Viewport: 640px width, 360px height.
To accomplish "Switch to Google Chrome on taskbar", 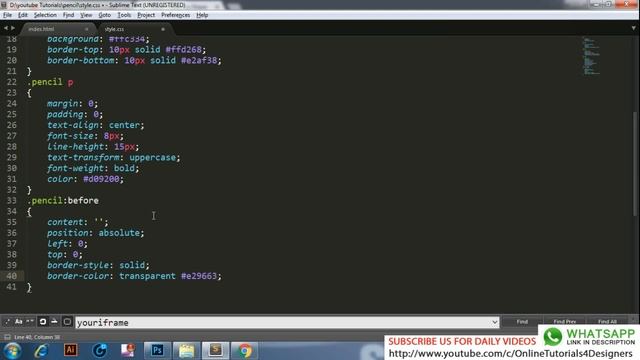I will click(x=244, y=350).
